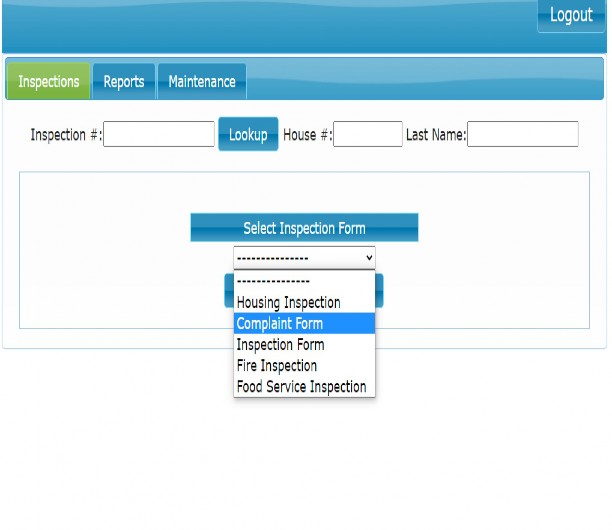Choose Fire Inspection from the list
Image resolution: width=612 pixels, height=530 pixels.
click(x=304, y=366)
